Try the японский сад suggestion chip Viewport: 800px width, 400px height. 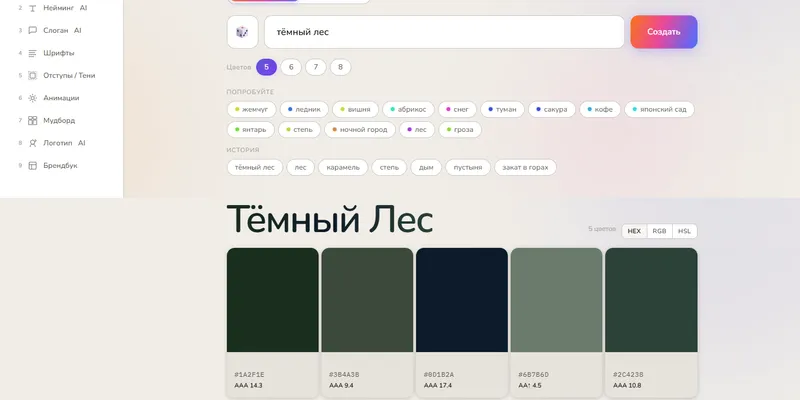tap(659, 109)
